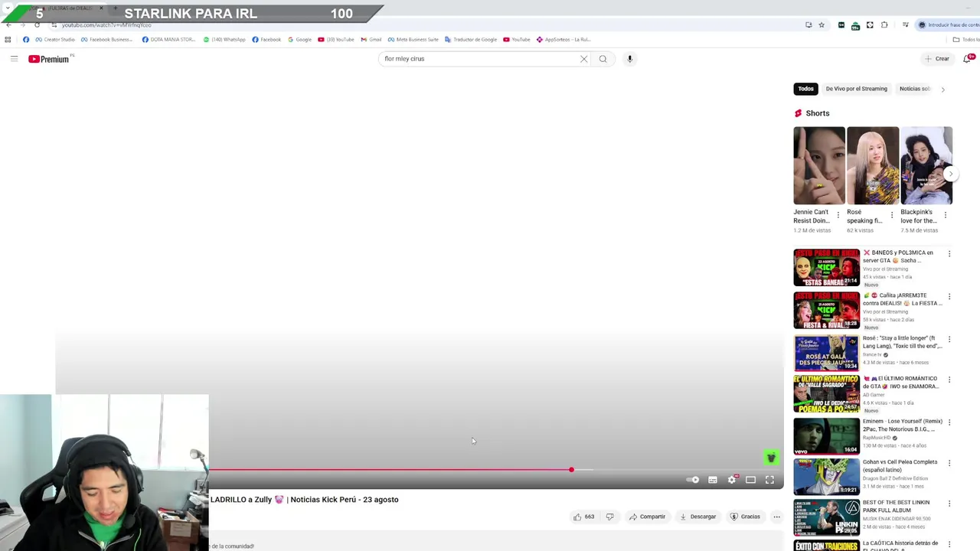Click the Crear button
Screen dimensions: 980x551
[x=936, y=59]
